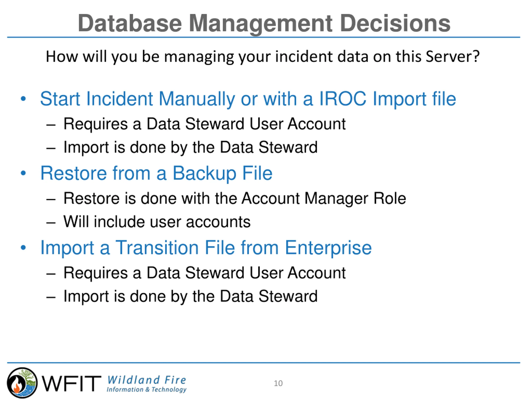Click the word Enterprise in third heading
532x399 pixels.
328,248
